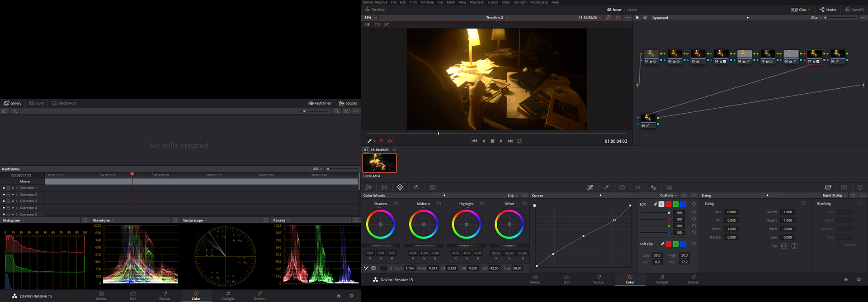Open the Power Window palette
This screenshot has width=868, height=302.
click(x=622, y=187)
